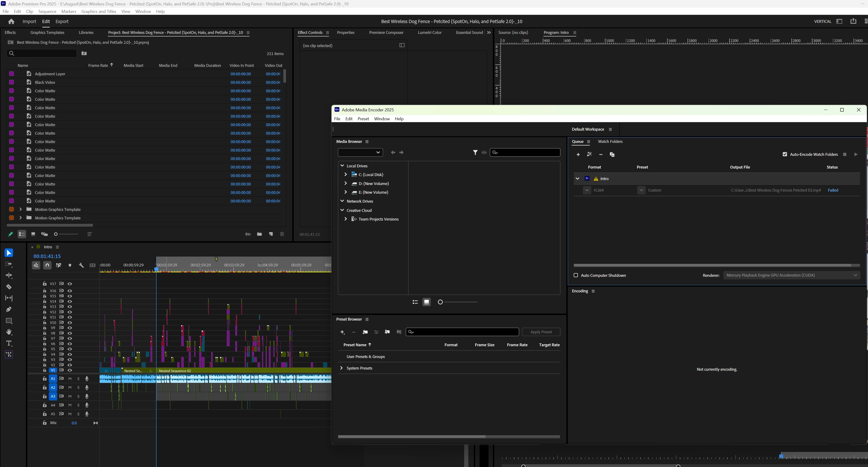
Task: Click the Failed status link
Action: pyautogui.click(x=833, y=190)
